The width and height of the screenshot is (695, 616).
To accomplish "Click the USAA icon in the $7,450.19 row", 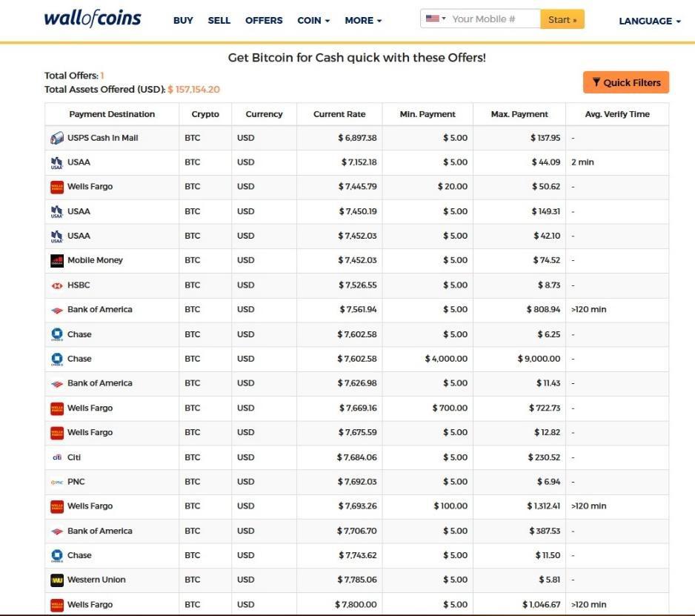I will click(x=57, y=212).
